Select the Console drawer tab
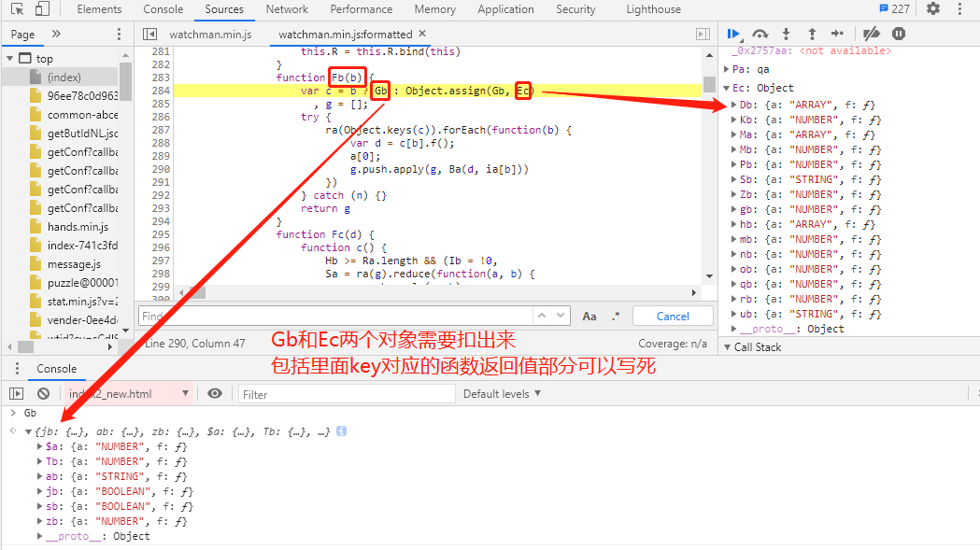Viewport: 980px width, 550px height. [56, 369]
